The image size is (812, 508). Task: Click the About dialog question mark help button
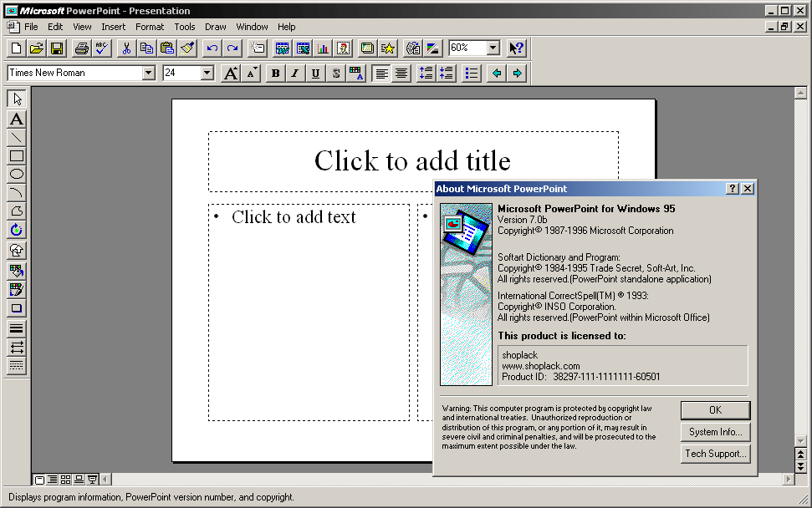point(733,189)
